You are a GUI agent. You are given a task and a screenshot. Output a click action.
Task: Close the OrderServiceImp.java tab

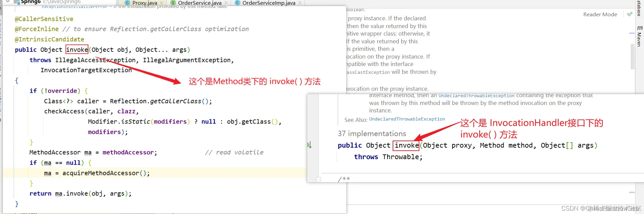pyautogui.click(x=300, y=3)
